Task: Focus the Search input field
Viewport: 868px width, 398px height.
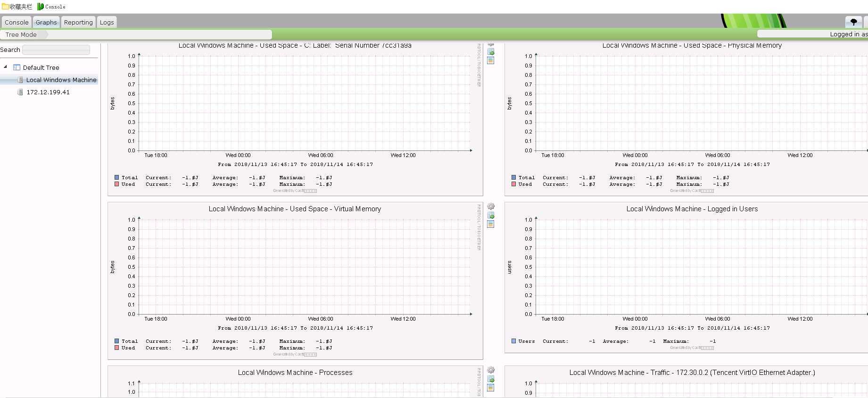Action: click(x=56, y=50)
